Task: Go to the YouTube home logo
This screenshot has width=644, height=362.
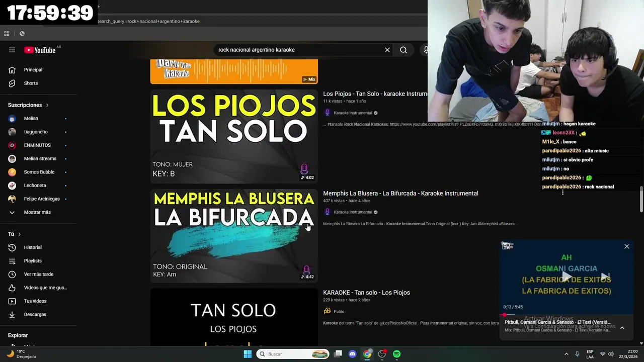Action: [x=40, y=50]
